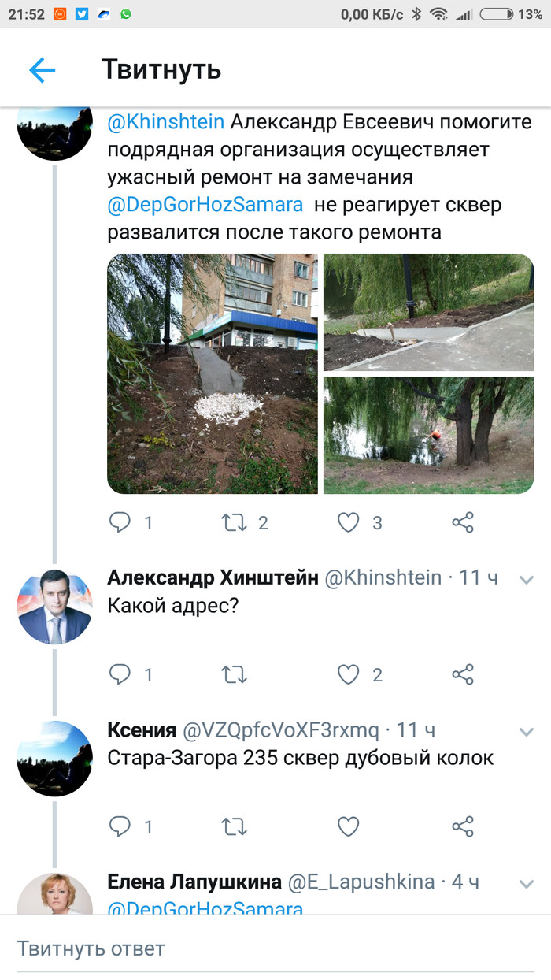Share the tweet with three photos
Viewport: 551px width, 980px height.
pos(463,522)
